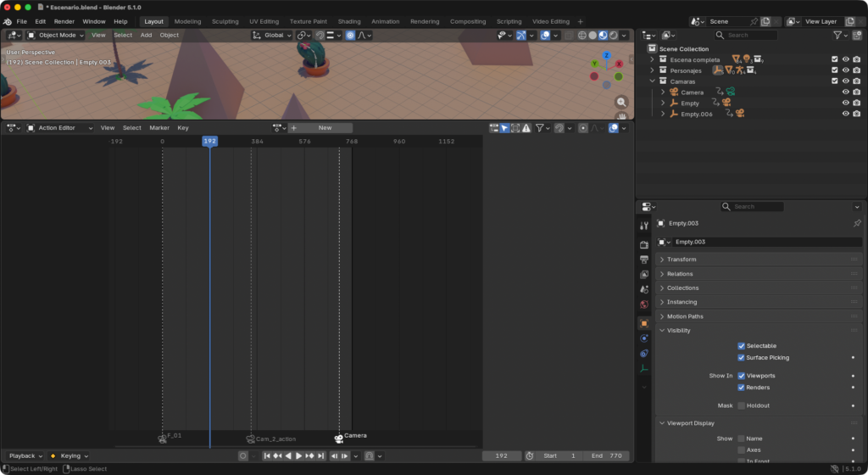The image size is (868, 475).
Task: Click the Keying popover button
Action: (70, 455)
